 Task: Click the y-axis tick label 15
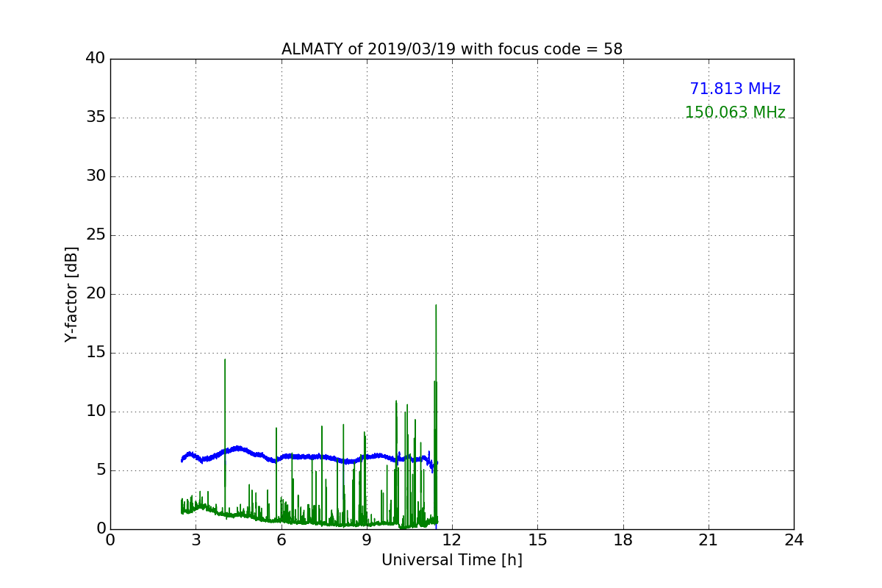pos(96,353)
